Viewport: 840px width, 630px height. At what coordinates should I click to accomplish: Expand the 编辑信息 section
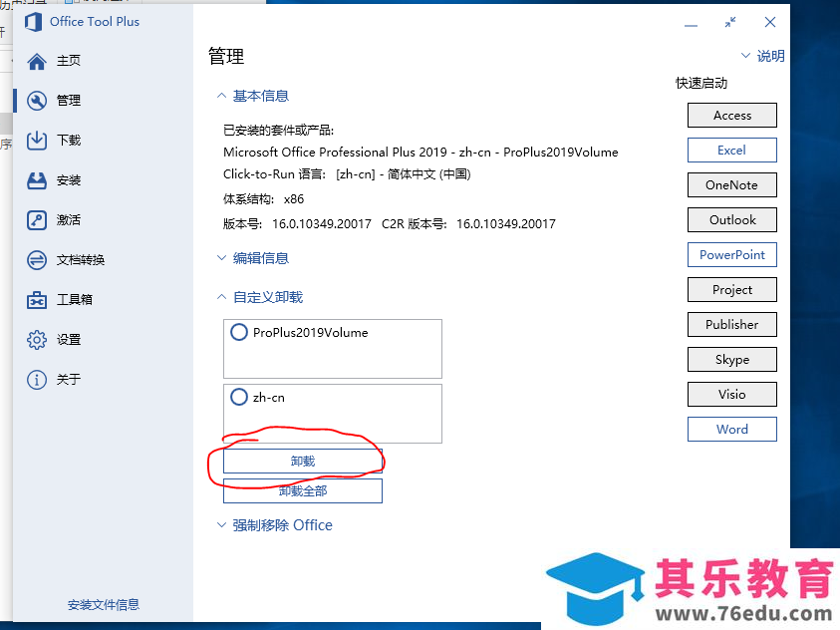pyautogui.click(x=253, y=258)
